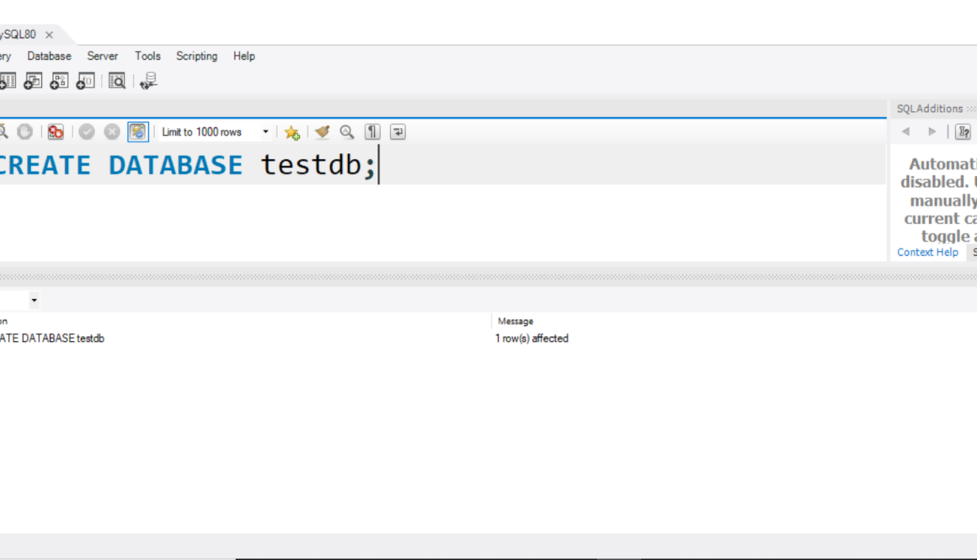Navigate back in the SQL Additions panel

(x=905, y=131)
